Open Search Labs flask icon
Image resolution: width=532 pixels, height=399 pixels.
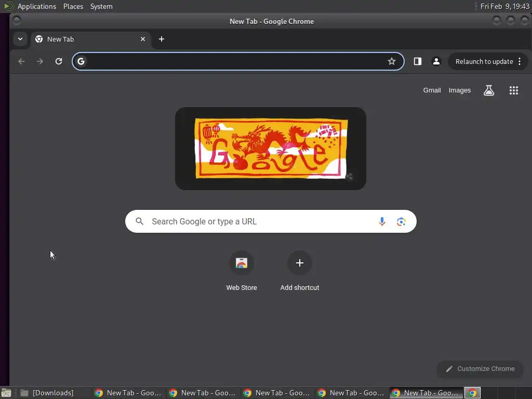point(488,90)
